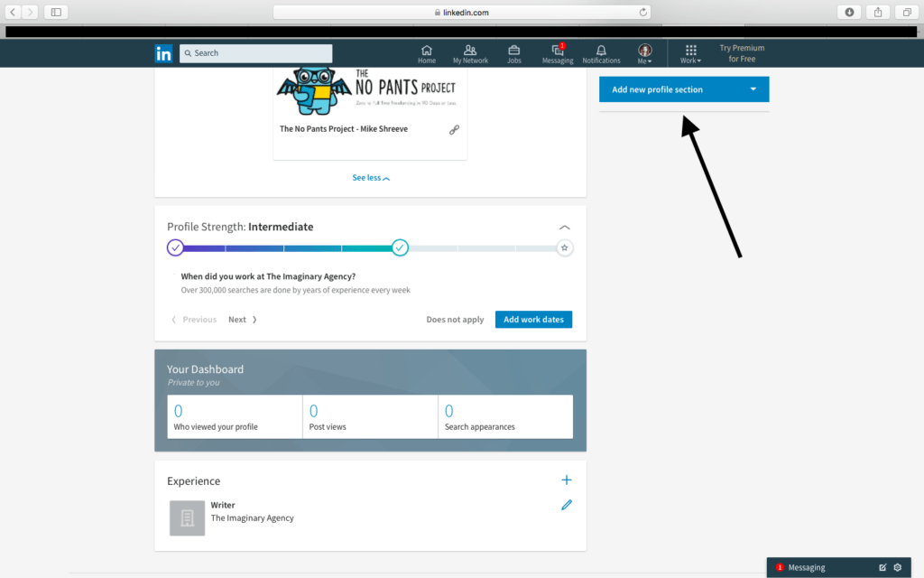Viewport: 924px width, 578px height.
Task: View Notifications bell
Action: point(601,54)
